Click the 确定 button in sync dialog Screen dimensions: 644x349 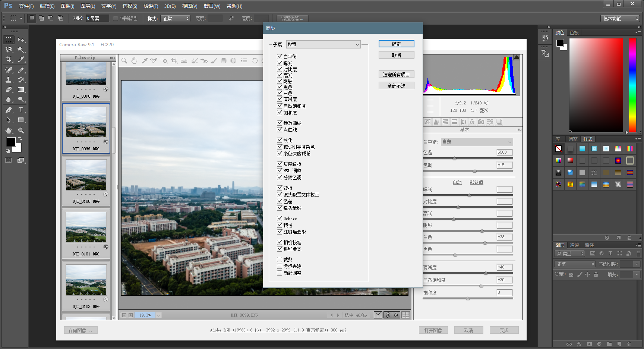396,44
